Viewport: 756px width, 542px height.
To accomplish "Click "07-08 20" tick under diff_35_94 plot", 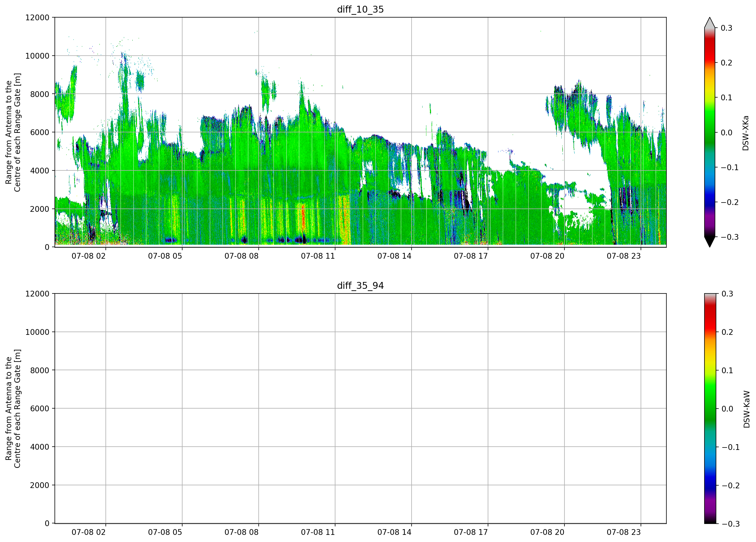I will pyautogui.click(x=547, y=532).
